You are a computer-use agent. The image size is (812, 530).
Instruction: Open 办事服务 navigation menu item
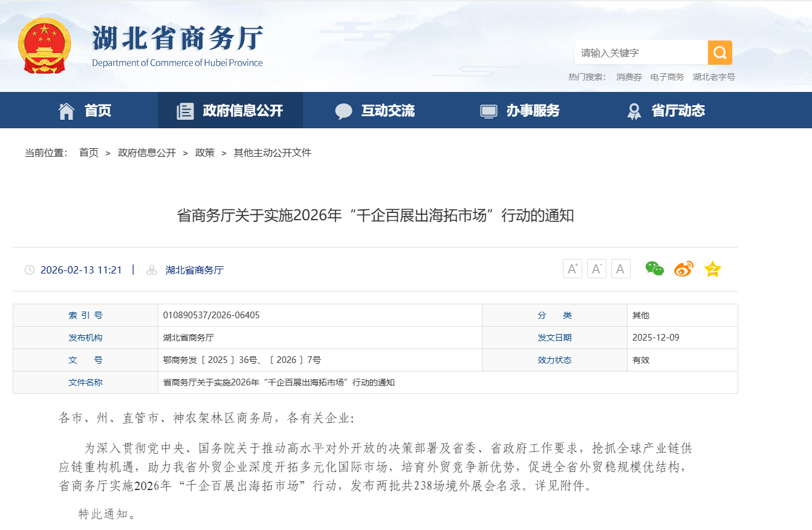(520, 111)
